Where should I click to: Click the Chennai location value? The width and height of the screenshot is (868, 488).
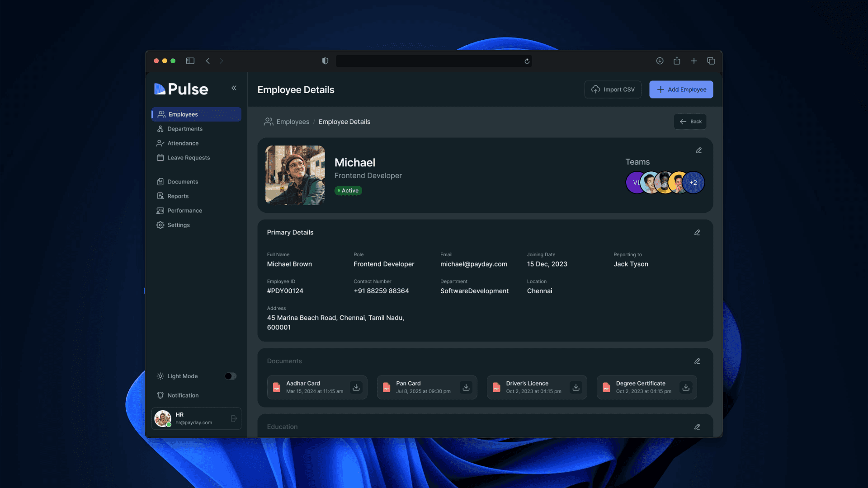539,291
